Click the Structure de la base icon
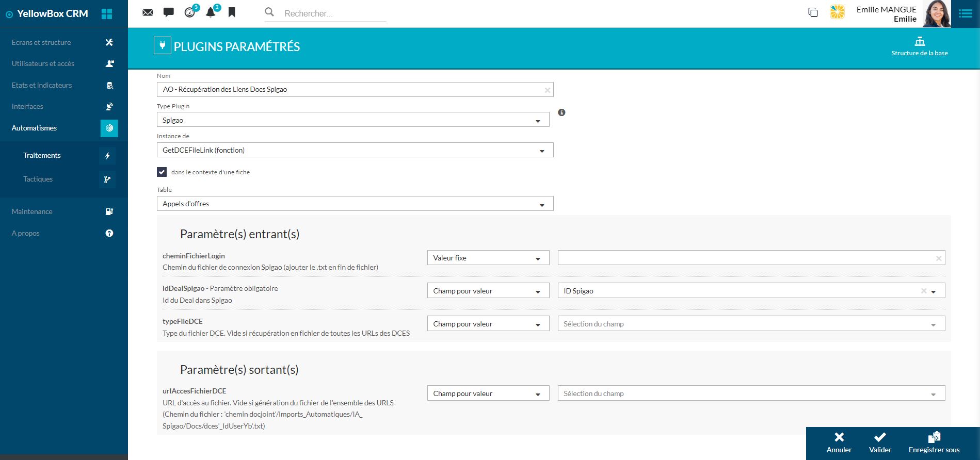This screenshot has height=460, width=980. click(x=919, y=42)
